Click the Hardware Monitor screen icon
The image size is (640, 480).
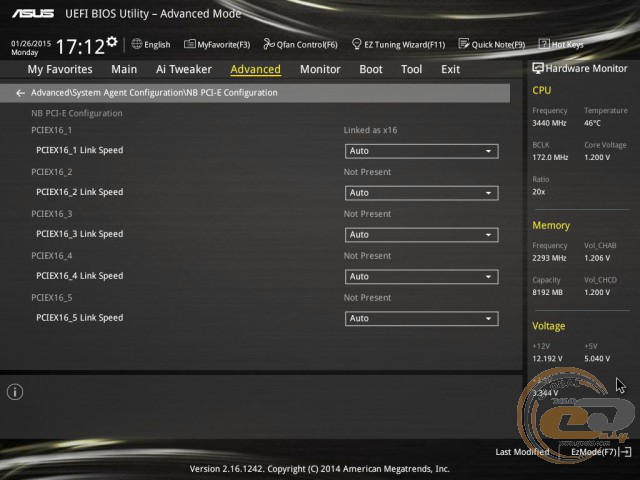538,68
